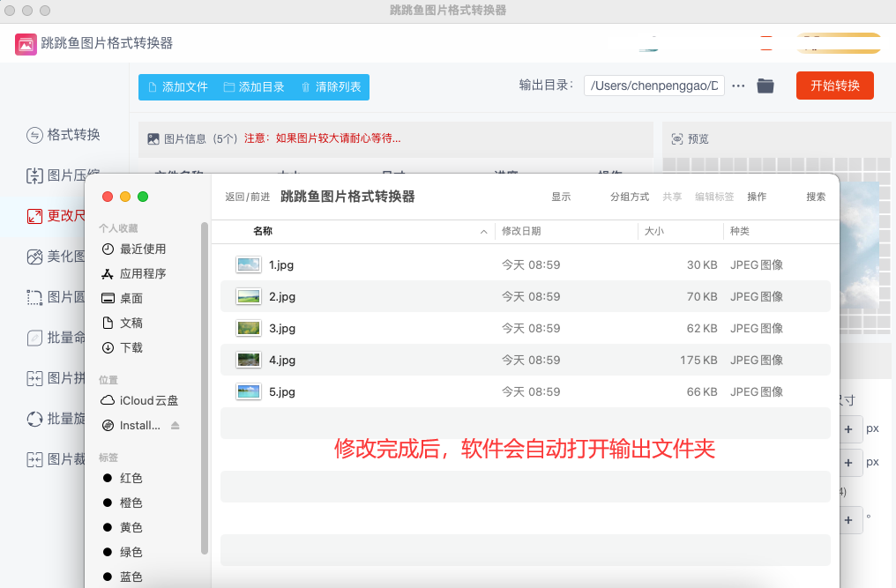
Task: Start conversion with the 开始转换 button
Action: (835, 86)
